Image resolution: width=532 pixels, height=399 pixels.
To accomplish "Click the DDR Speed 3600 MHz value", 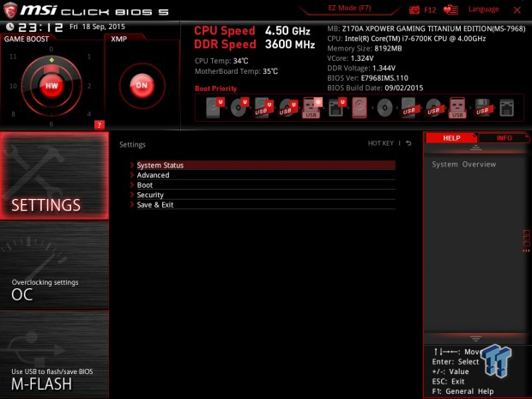I will pos(290,44).
